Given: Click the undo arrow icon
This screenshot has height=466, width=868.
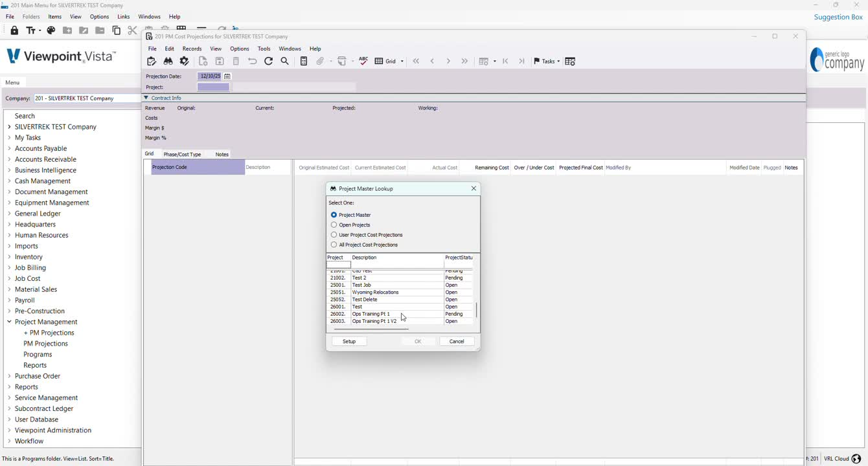Looking at the screenshot, I should coord(253,61).
